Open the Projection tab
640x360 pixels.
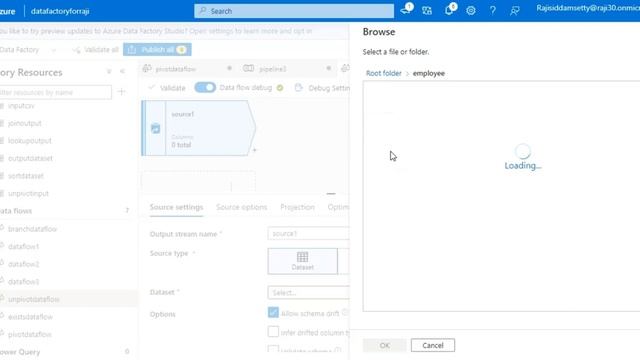(x=298, y=207)
